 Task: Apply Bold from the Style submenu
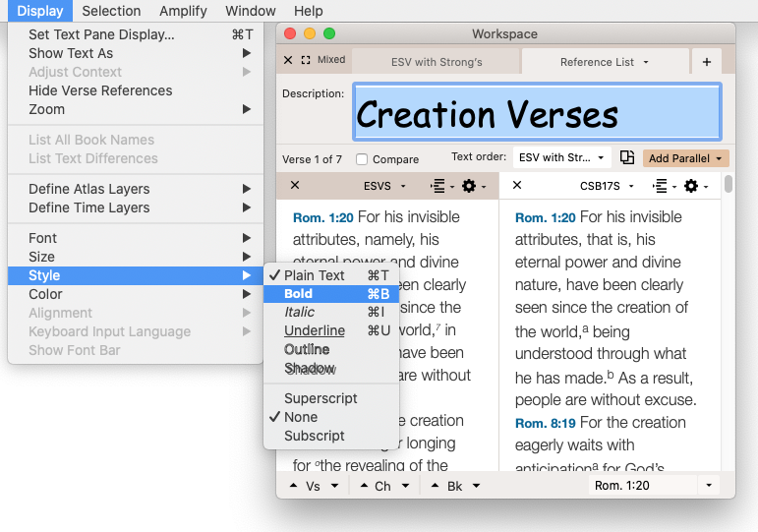pos(299,294)
